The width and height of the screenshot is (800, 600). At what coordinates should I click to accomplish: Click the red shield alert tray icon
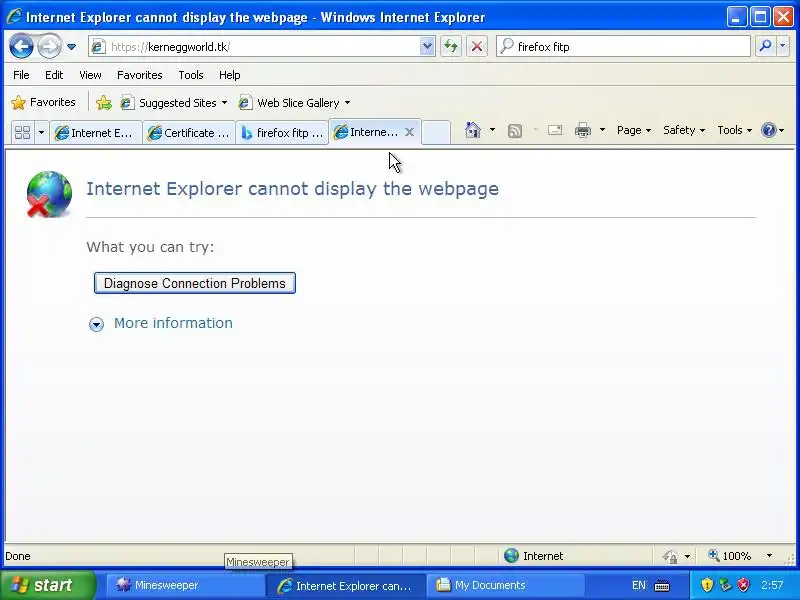744,585
